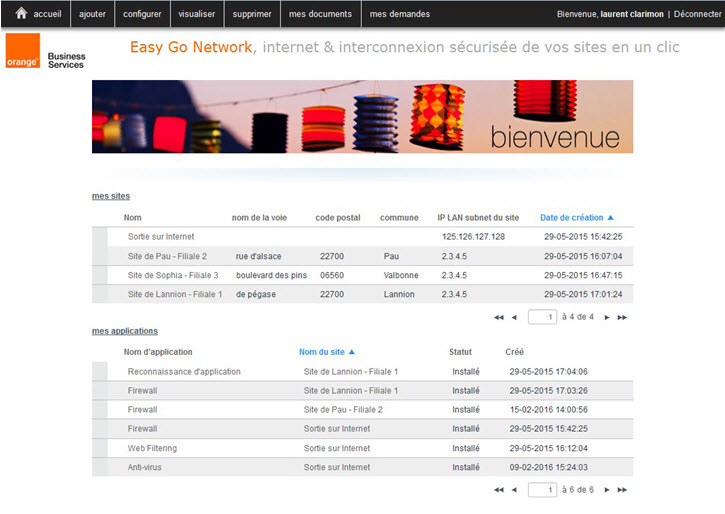725x514 pixels.
Task: Go to previous page of mes applications table
Action: (x=514, y=490)
